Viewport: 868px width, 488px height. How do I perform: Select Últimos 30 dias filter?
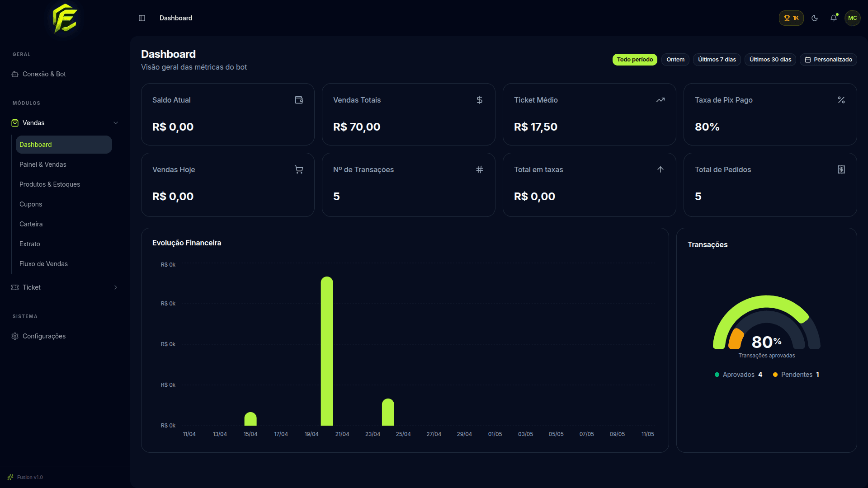[770, 60]
